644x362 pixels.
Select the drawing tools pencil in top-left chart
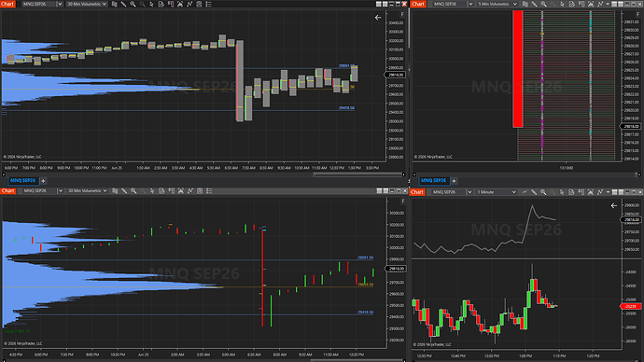point(123,4)
